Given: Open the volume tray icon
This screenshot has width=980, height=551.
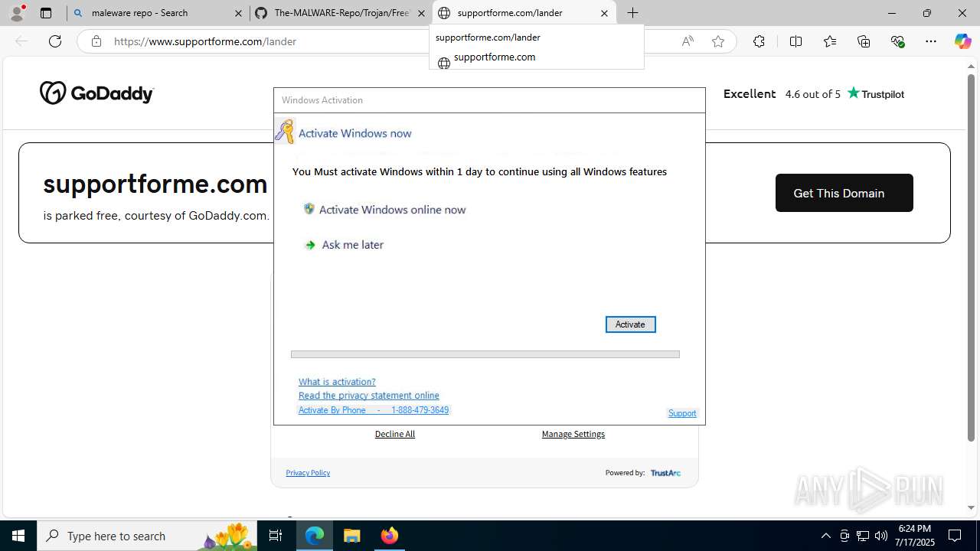Looking at the screenshot, I should point(881,536).
